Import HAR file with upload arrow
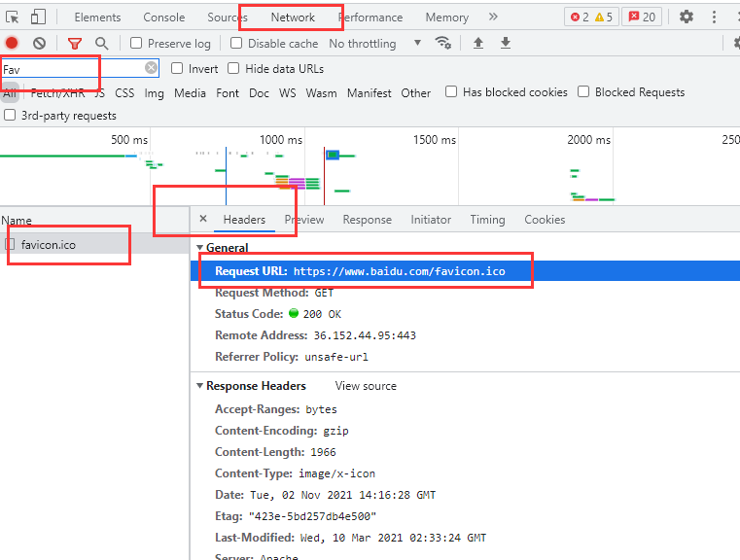Viewport: 740px width, 560px height. 478,43
